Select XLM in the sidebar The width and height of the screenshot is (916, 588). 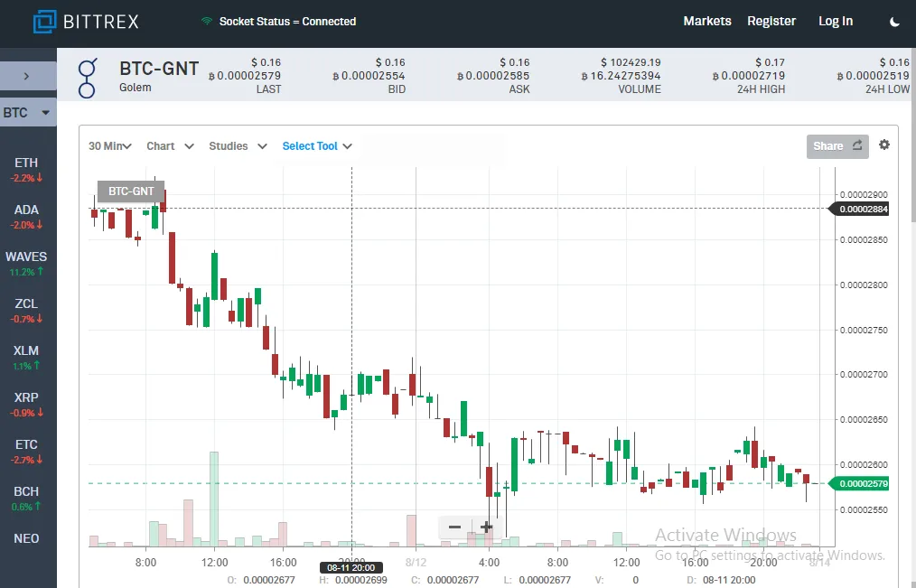tap(26, 358)
